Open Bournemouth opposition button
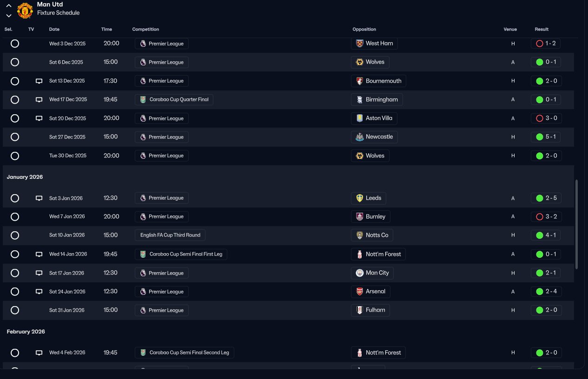The height and width of the screenshot is (379, 588). 378,81
